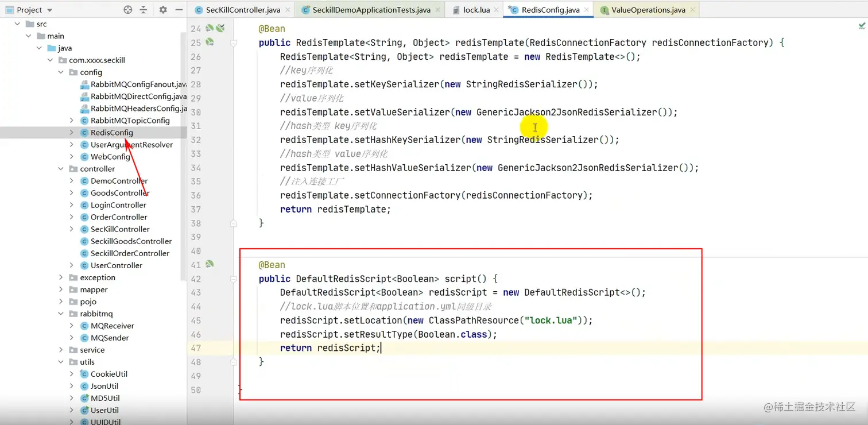Expand the pojo package
Screen dimensions: 868x425
(x=61, y=302)
